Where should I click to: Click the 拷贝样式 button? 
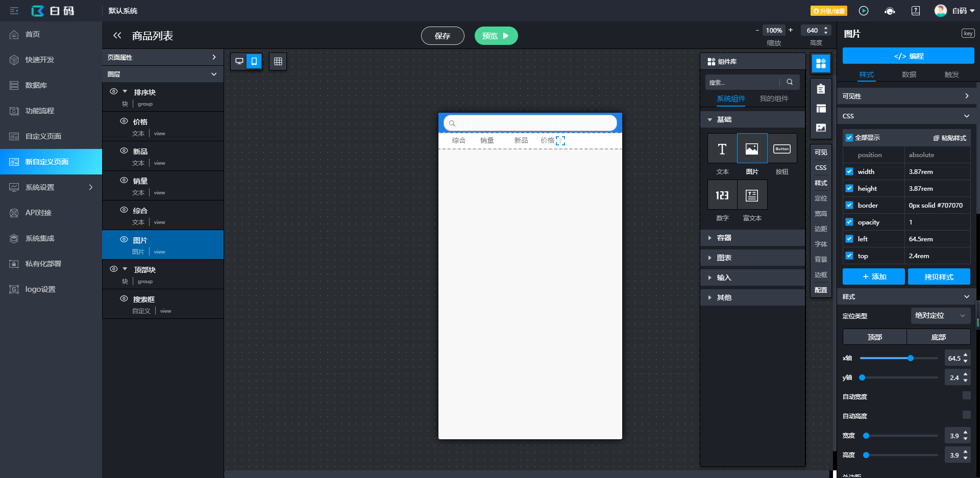(938, 276)
